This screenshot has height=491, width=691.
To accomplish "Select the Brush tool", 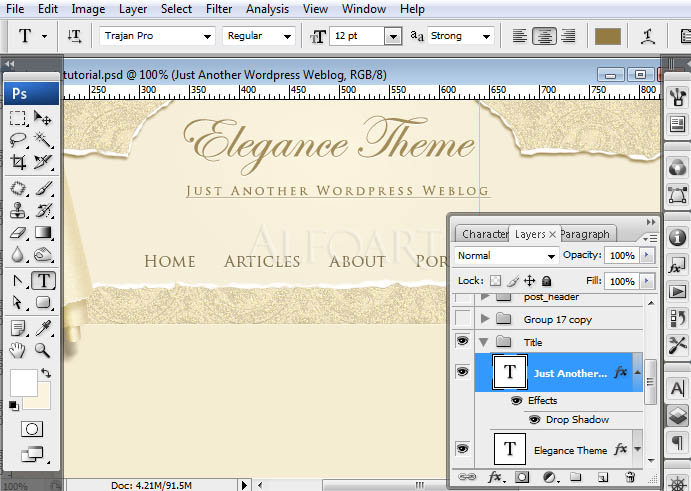I will click(x=43, y=189).
